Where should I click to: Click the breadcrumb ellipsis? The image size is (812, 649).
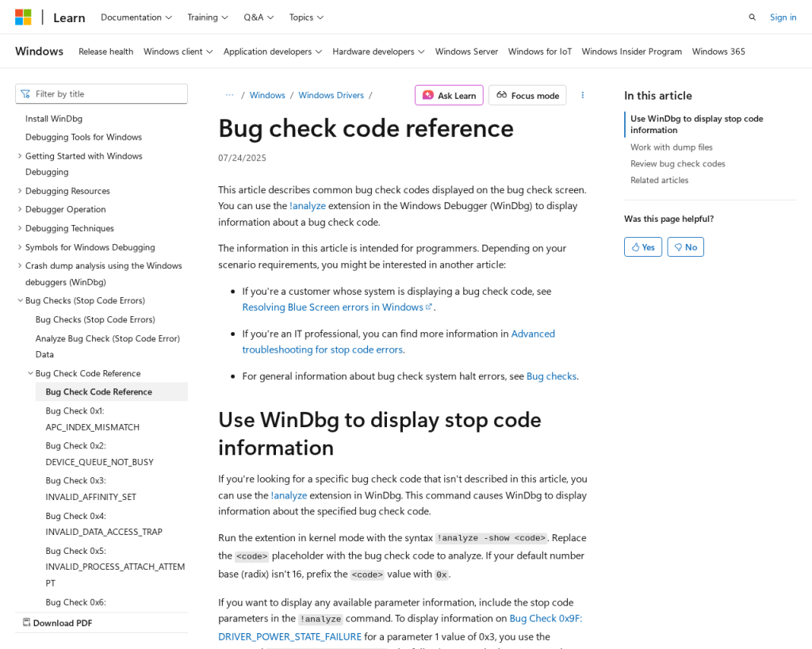pyautogui.click(x=229, y=95)
